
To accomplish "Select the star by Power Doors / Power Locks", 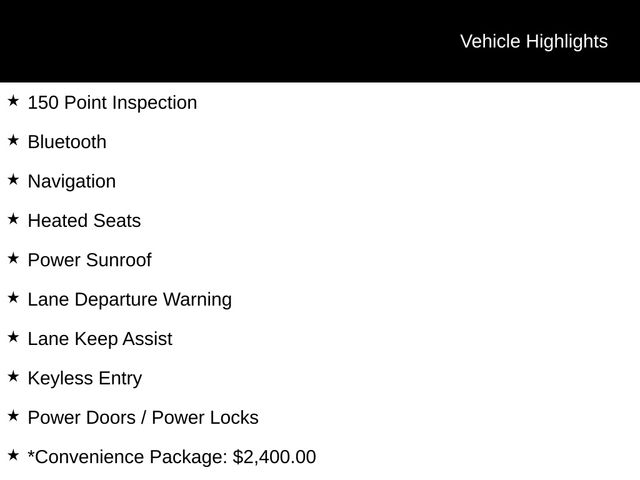I will click(x=13, y=416).
